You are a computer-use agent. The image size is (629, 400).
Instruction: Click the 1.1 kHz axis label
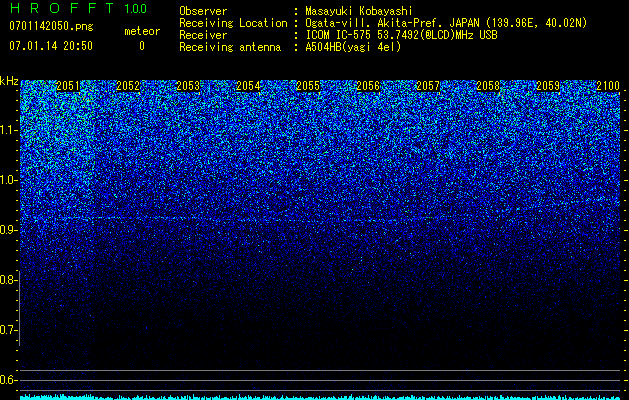8,130
